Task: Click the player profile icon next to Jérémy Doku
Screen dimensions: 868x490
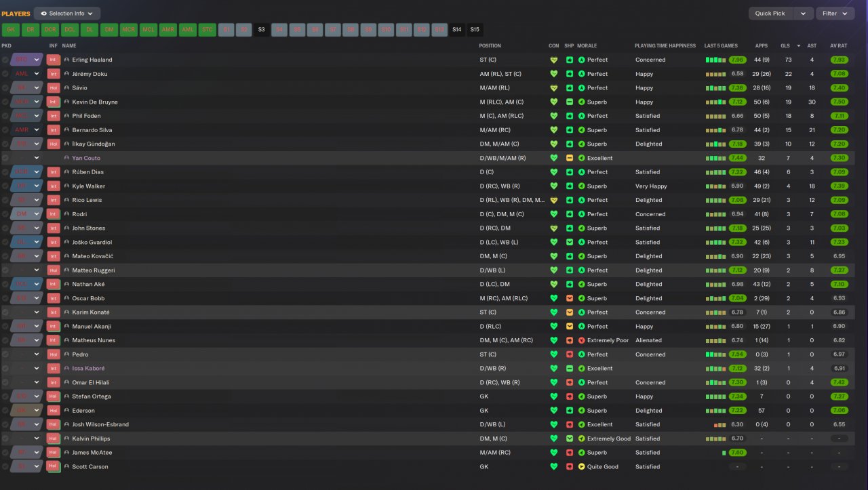Action: [66, 74]
